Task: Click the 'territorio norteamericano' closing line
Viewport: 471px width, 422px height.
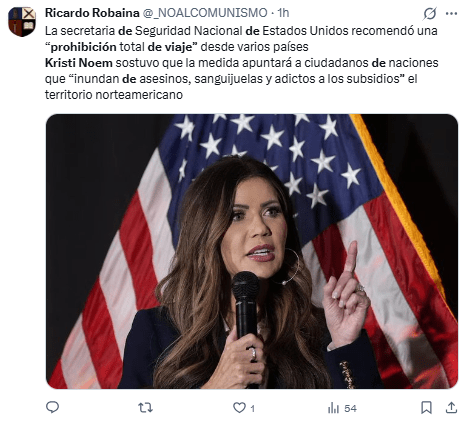Action: tap(114, 95)
